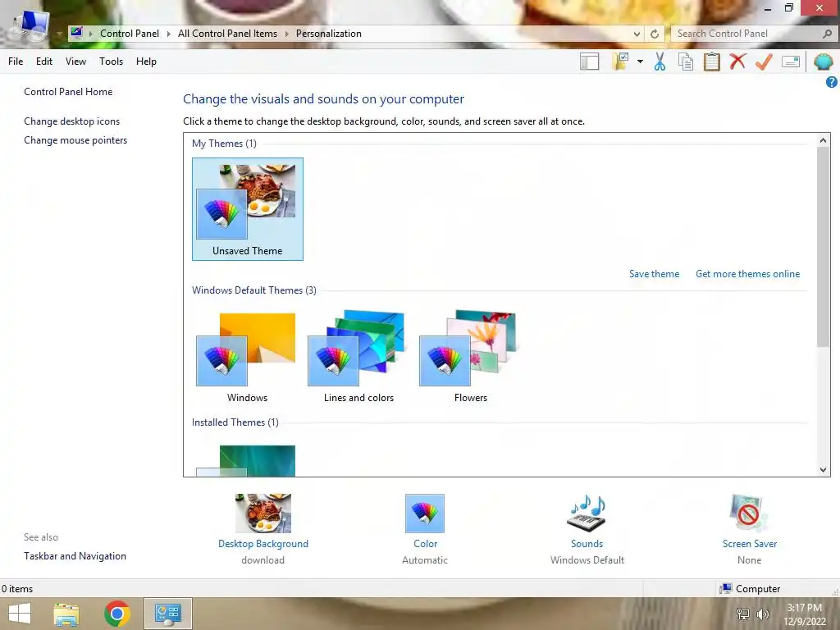This screenshot has height=630, width=840.
Task: Open the Sounds settings icon
Action: click(x=587, y=514)
